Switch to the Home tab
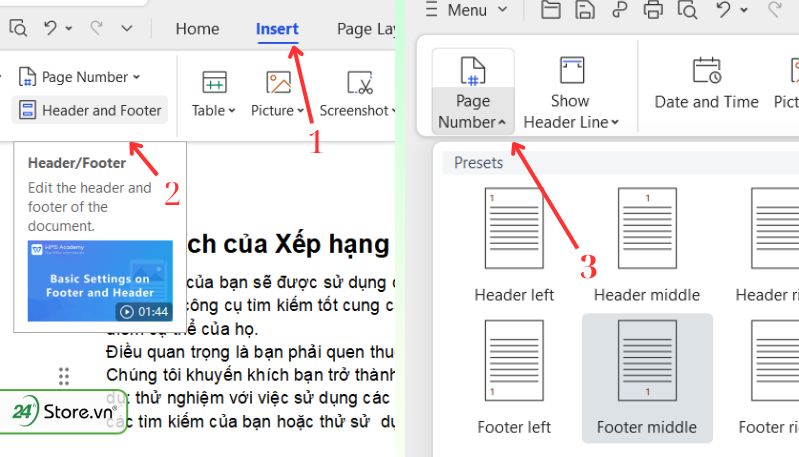This screenshot has width=799, height=457. pos(197,29)
